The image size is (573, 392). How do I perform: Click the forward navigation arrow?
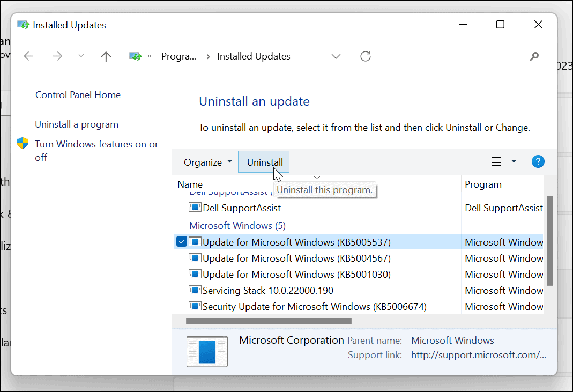coord(57,56)
